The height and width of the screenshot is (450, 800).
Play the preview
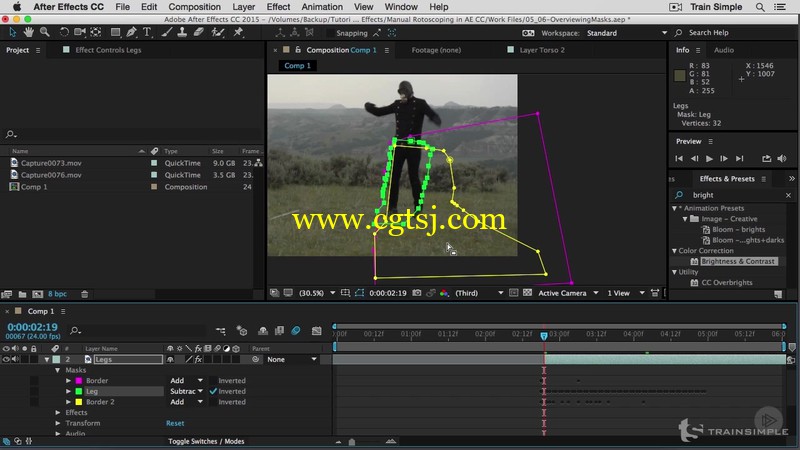coord(709,159)
